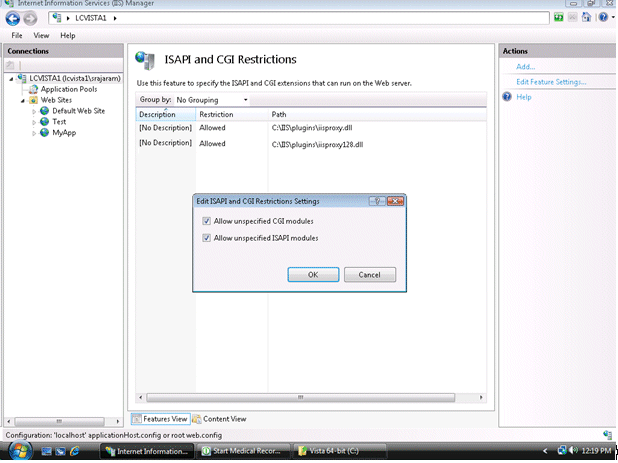Click the Edit Feature Settings link
The width and height of the screenshot is (618, 463).
tap(551, 82)
